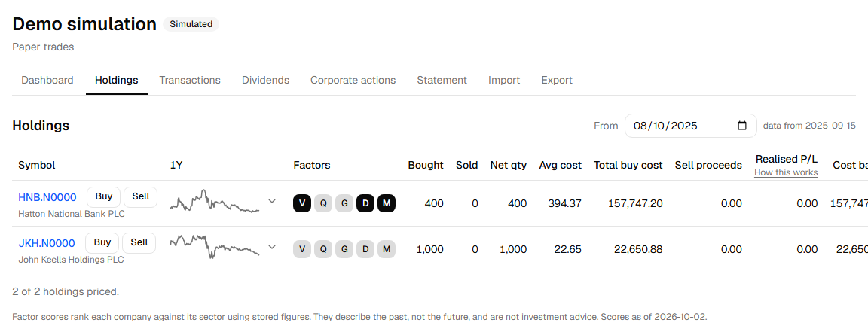This screenshot has width=868, height=335.
Task: Click the D factor badge for JKH.N0000
Action: tap(365, 249)
